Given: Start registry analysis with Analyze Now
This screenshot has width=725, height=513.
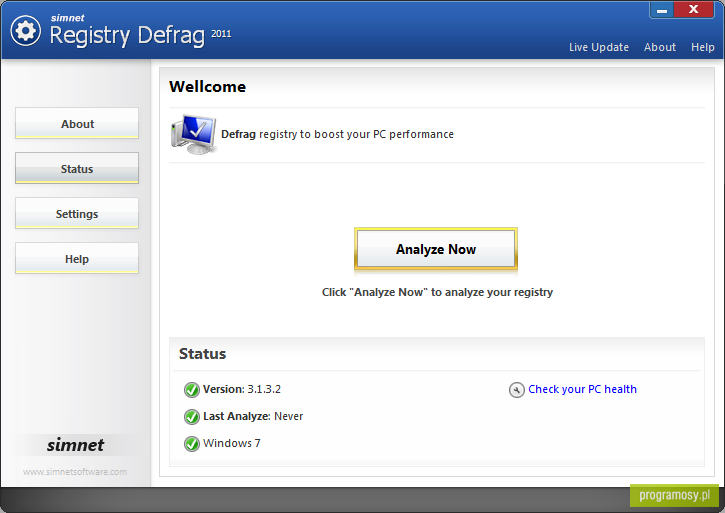Looking at the screenshot, I should click(436, 249).
